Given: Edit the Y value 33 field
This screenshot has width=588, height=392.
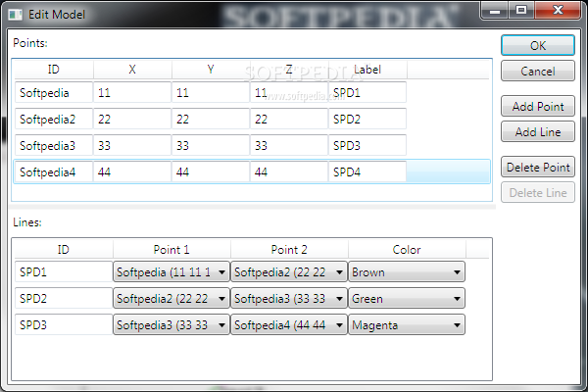Looking at the screenshot, I should pos(211,145).
